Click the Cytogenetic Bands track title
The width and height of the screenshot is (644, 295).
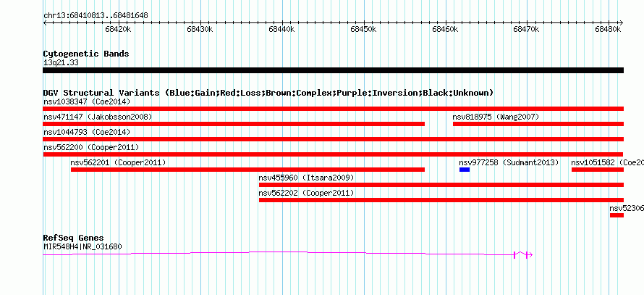tap(86, 54)
